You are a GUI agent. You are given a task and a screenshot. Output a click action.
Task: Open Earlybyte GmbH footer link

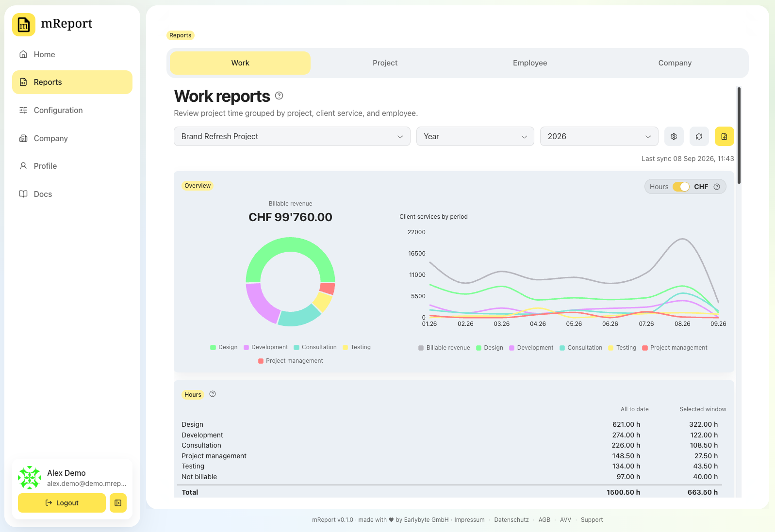point(426,520)
